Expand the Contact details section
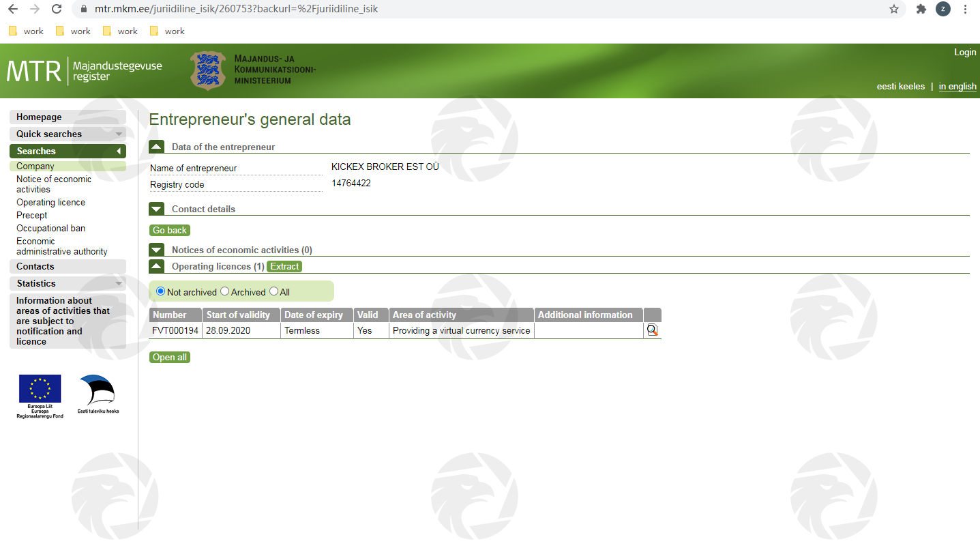980x550 pixels. [157, 209]
